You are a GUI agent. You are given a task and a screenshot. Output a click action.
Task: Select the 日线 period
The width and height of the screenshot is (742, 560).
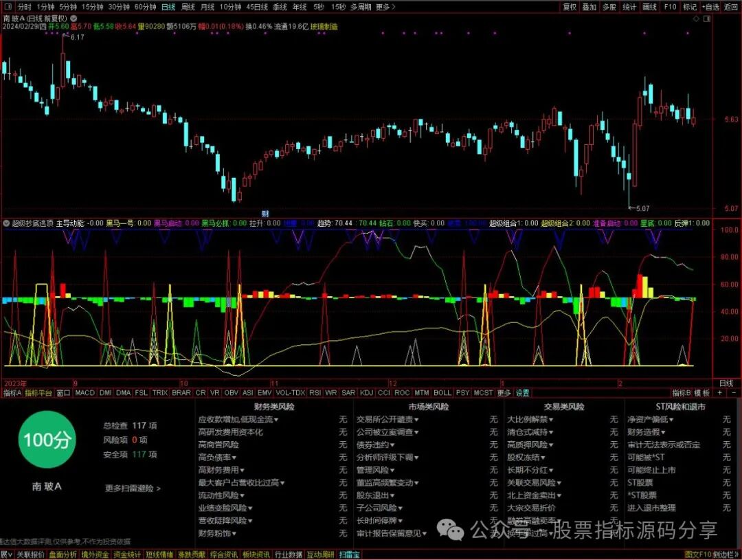pos(168,7)
